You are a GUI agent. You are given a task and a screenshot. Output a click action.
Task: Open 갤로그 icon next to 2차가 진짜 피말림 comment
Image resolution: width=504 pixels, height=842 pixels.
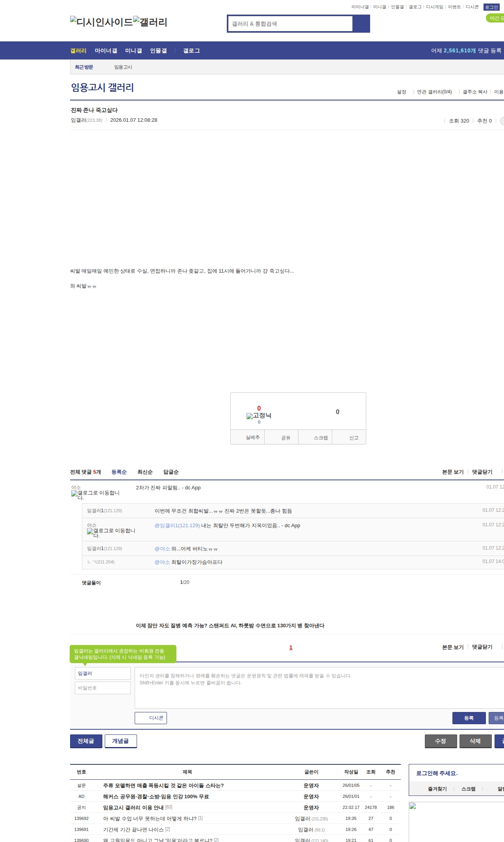tap(95, 495)
